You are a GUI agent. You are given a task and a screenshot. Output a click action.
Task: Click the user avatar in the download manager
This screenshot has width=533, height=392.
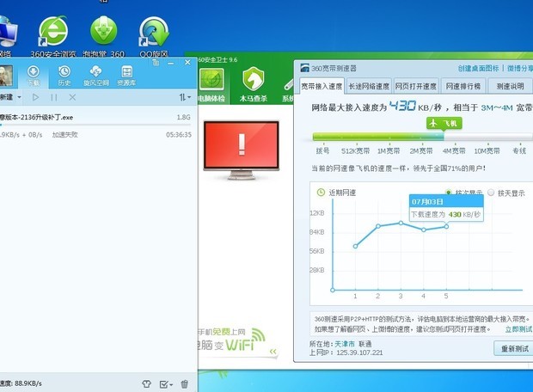pos(6,76)
